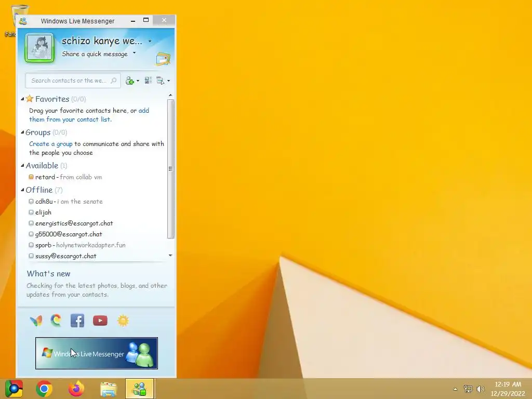532x399 pixels.
Task: Click the Show menu icon
Action: pos(160,81)
